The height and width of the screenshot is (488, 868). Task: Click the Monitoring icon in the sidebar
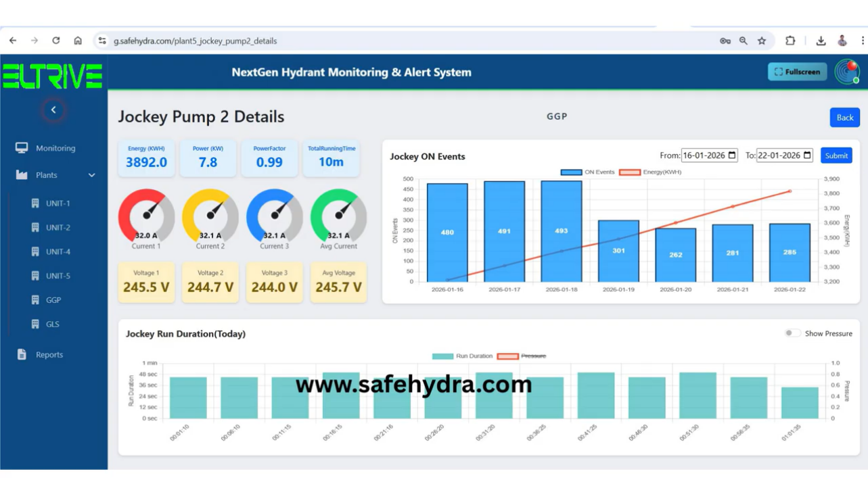(x=20, y=147)
